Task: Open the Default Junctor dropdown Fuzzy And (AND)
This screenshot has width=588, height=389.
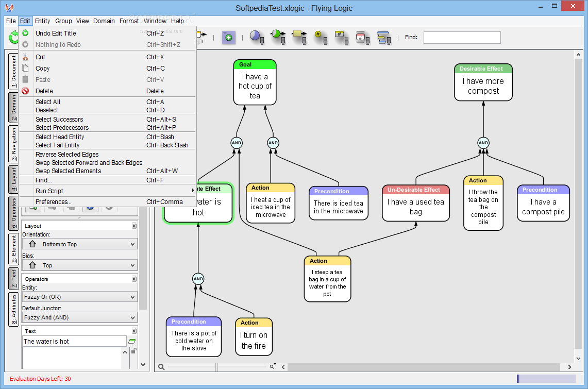Action: click(x=80, y=317)
